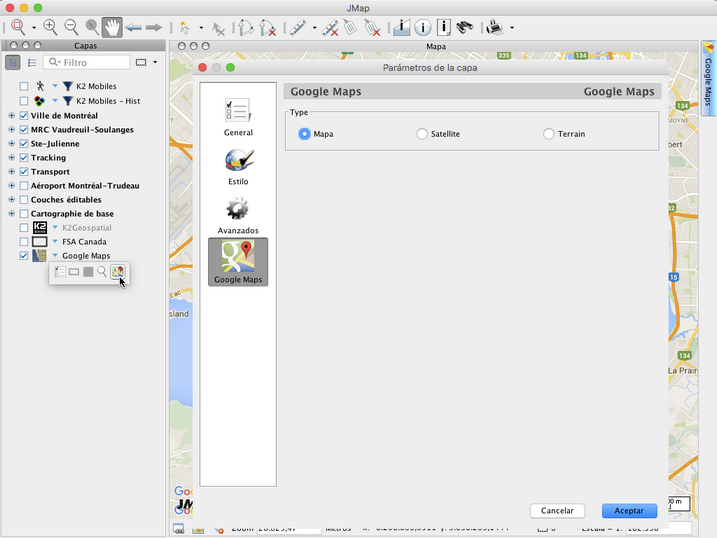717x538 pixels.
Task: Select the Satellite map type
Action: pyautogui.click(x=422, y=134)
